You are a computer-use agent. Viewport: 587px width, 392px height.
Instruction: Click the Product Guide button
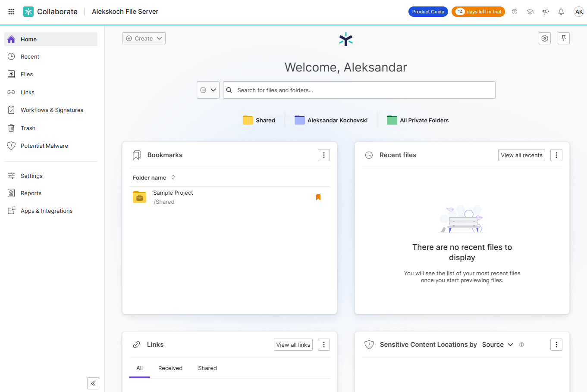[x=428, y=12]
